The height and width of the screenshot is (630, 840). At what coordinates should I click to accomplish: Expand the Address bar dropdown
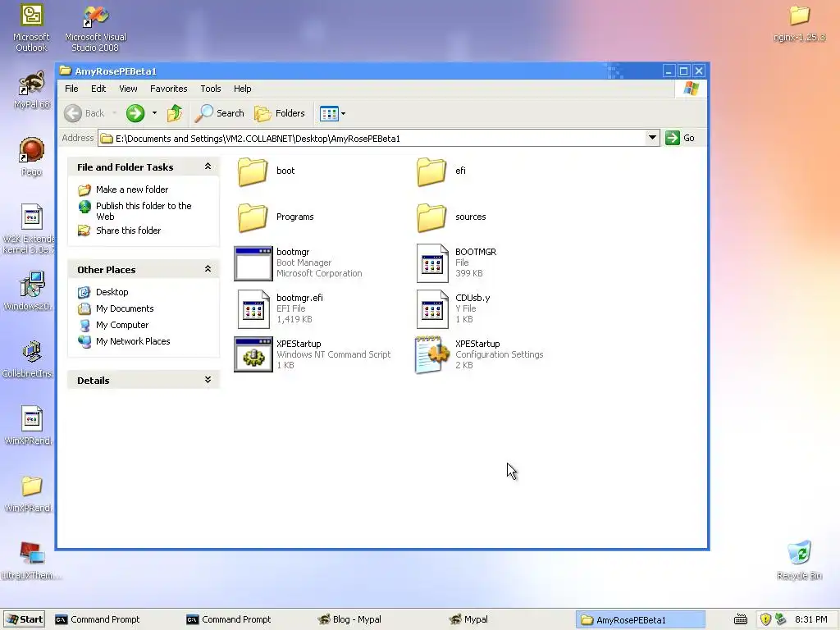click(x=652, y=138)
